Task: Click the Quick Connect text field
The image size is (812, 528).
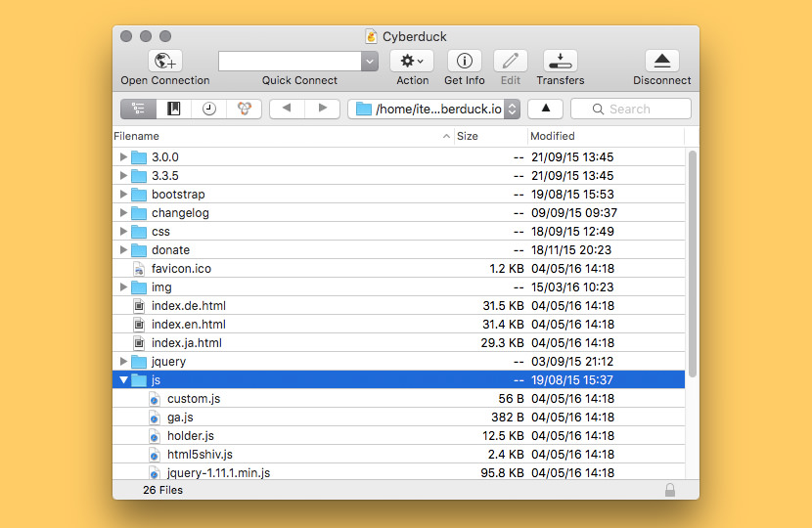Action: [x=290, y=61]
